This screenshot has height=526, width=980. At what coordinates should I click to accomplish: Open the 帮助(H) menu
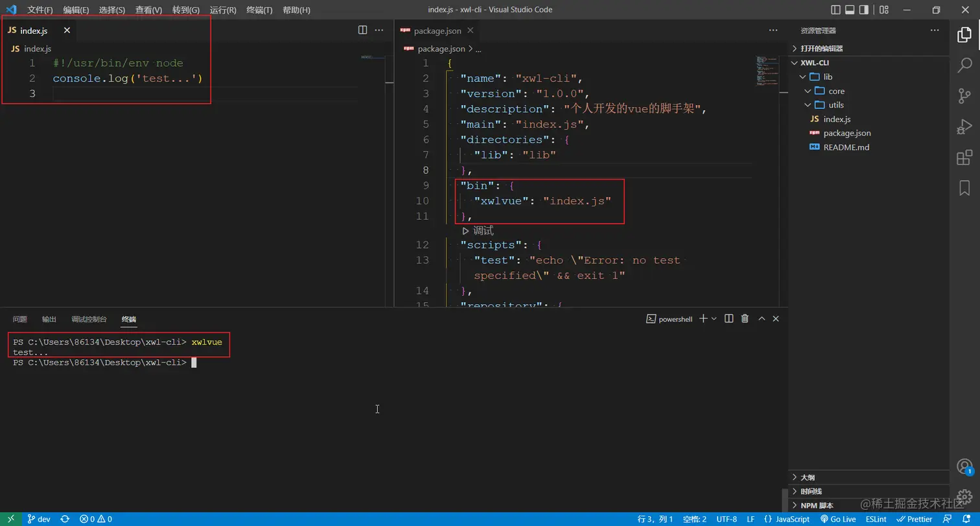click(x=297, y=10)
